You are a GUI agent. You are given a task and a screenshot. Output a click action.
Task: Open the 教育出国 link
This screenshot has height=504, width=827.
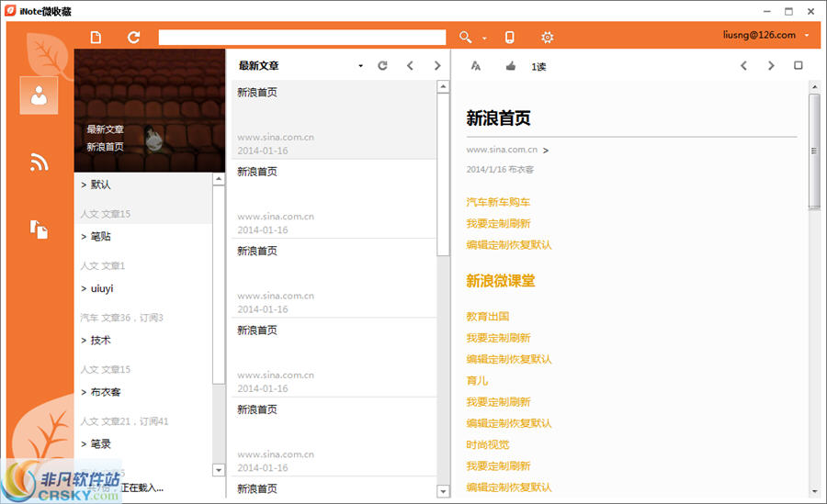pyautogui.click(x=487, y=317)
